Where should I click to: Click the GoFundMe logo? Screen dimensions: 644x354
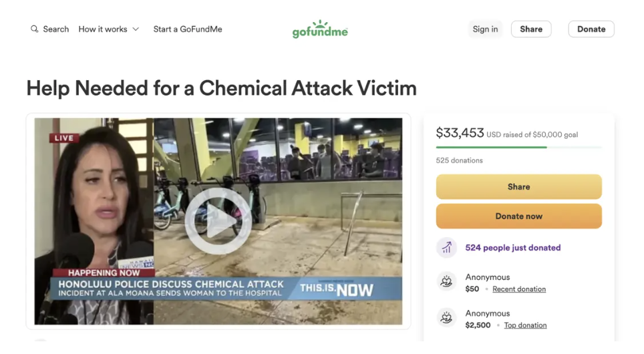click(320, 29)
